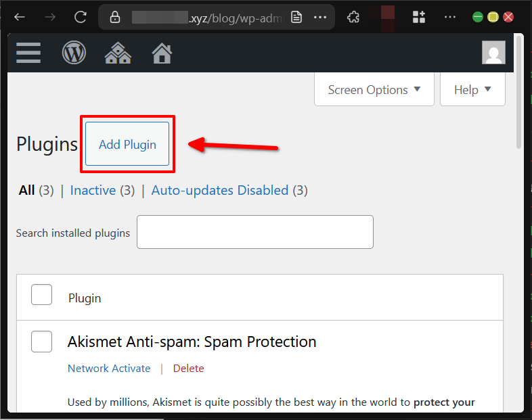The height and width of the screenshot is (420, 532).
Task: Check the Akismet Anti-spam plugin checkbox
Action: pyautogui.click(x=42, y=342)
